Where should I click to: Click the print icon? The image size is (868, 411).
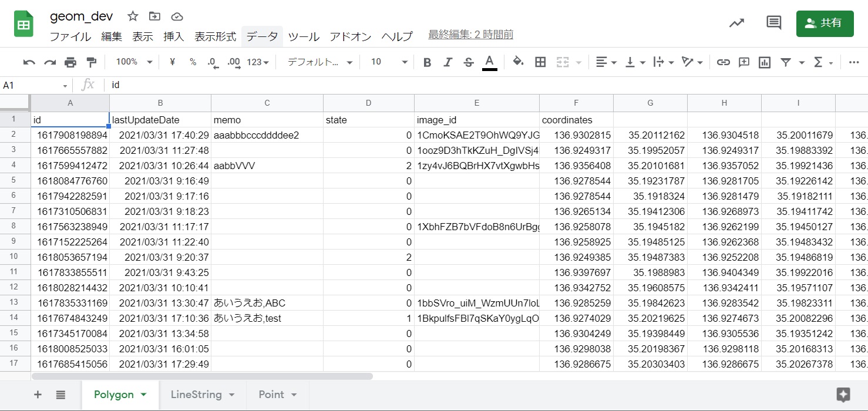click(x=70, y=62)
